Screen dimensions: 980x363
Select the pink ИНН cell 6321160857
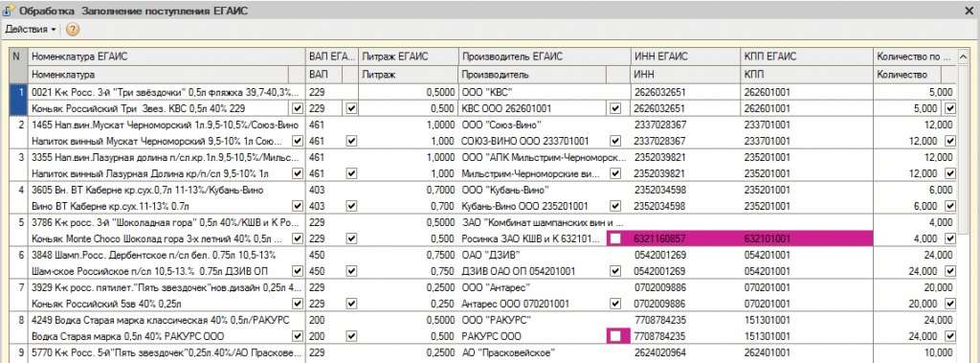pyautogui.click(x=685, y=238)
